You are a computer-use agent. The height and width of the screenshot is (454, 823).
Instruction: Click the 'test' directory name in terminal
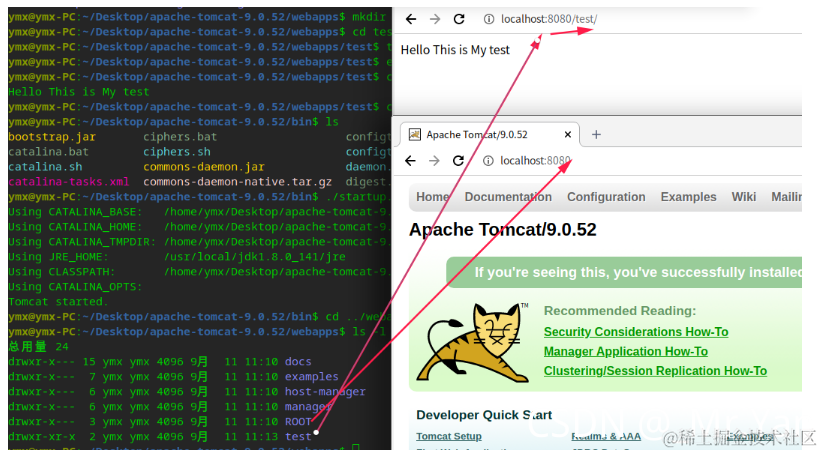(298, 437)
